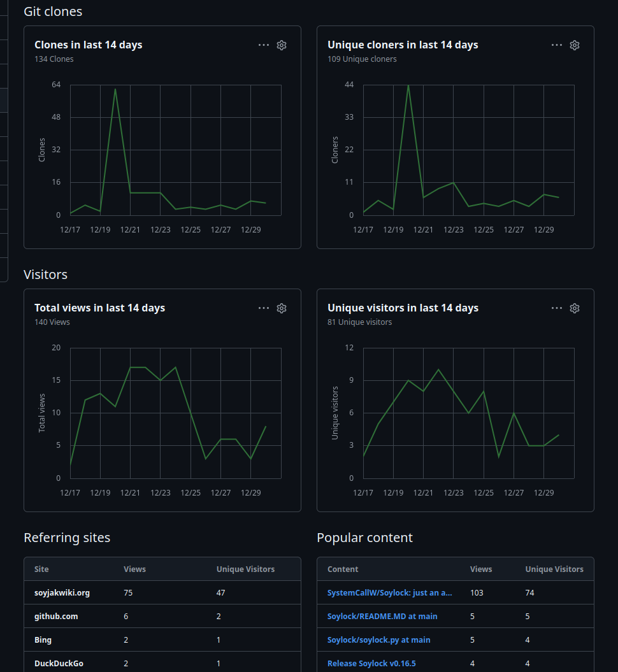The height and width of the screenshot is (672, 618).
Task: Click gear icon on Unique visitors chart
Action: tap(575, 308)
